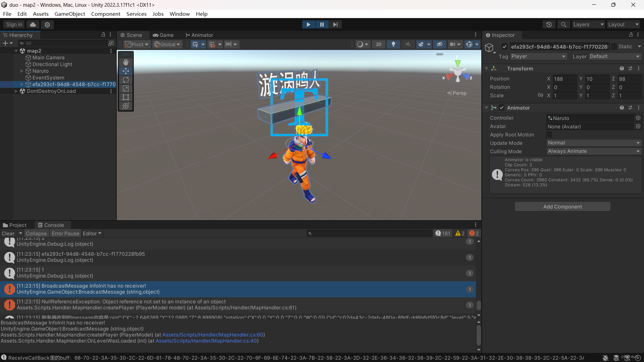
Task: Open MapHandler.cs:60 link
Action: point(213,335)
